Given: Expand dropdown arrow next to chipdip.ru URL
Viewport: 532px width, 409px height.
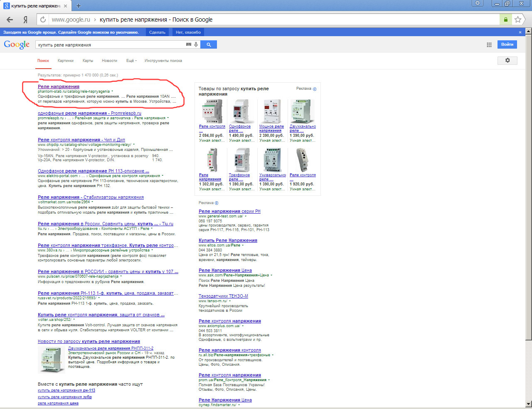Looking at the screenshot, I should [134, 145].
